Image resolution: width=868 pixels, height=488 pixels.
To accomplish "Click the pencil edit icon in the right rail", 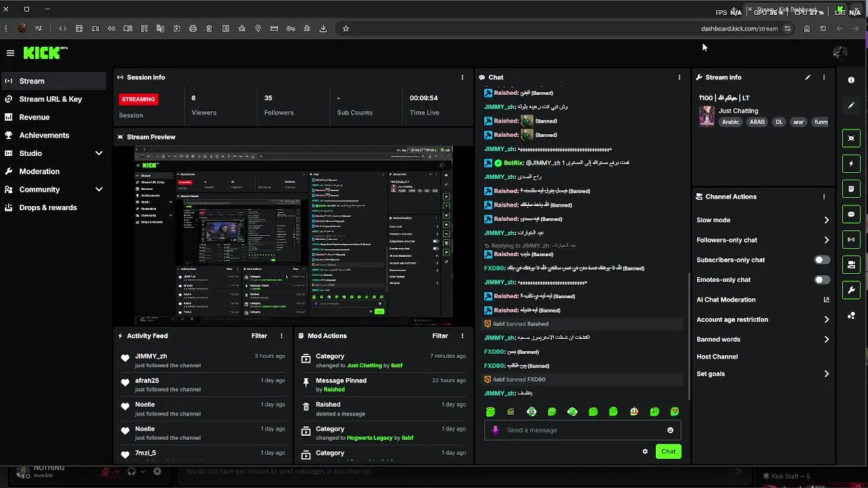I will [x=851, y=106].
